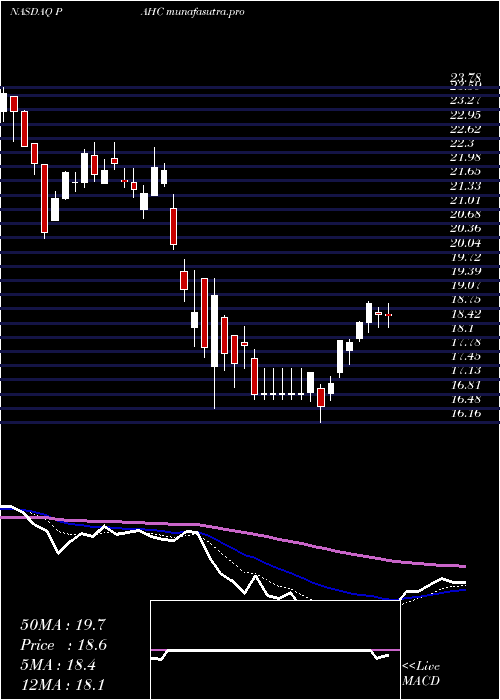Select the 21.98 price axis label
This screenshot has width=500, height=700.
(x=467, y=157)
